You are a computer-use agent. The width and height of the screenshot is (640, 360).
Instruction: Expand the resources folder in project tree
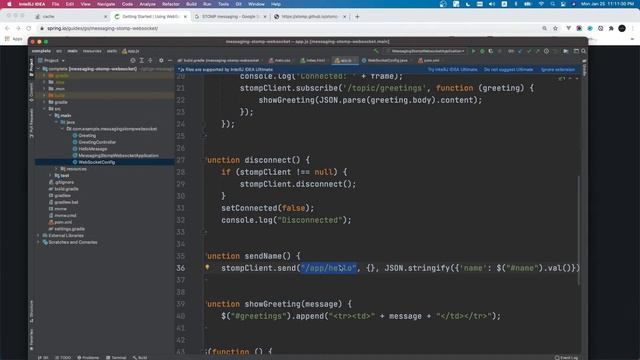coord(56,169)
